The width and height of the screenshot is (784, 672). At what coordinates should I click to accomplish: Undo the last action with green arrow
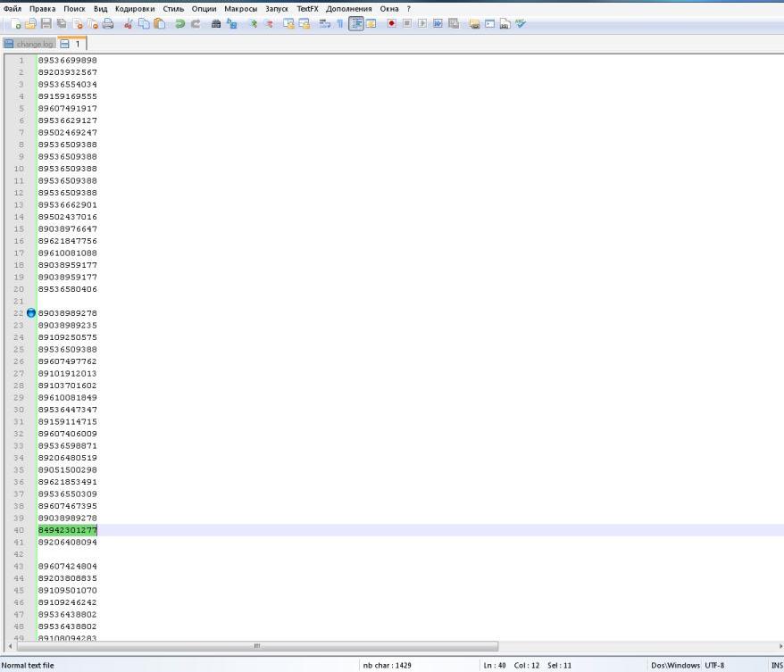coord(180,23)
